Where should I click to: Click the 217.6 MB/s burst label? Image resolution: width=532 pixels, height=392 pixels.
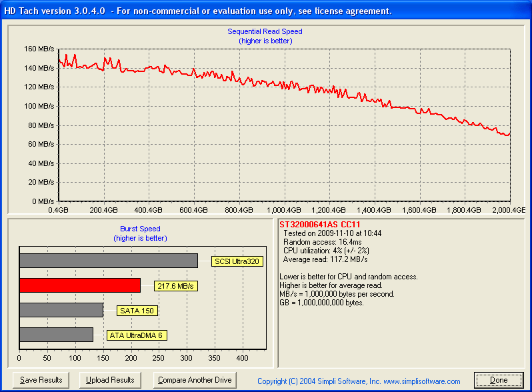coord(176,286)
